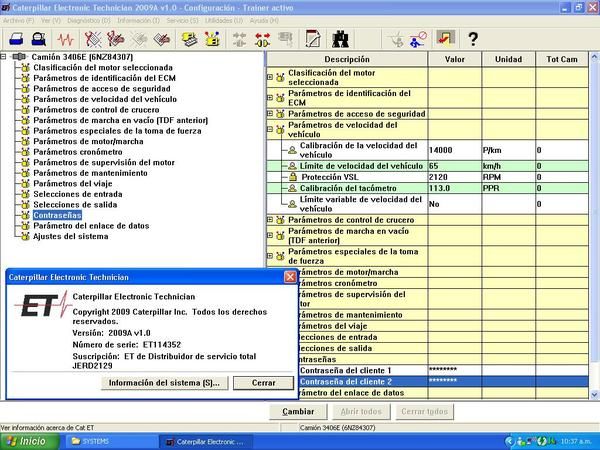Open the Utilidades menu

click(224, 21)
